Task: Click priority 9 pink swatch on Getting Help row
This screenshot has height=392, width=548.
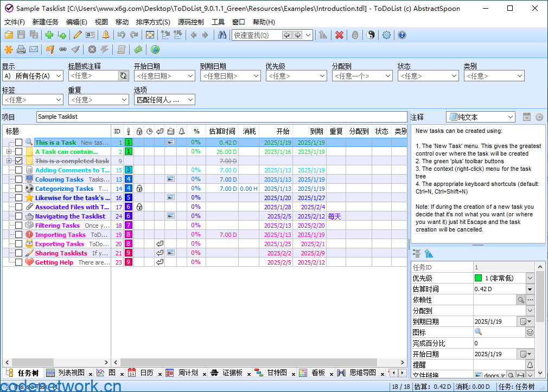Action: point(129,262)
